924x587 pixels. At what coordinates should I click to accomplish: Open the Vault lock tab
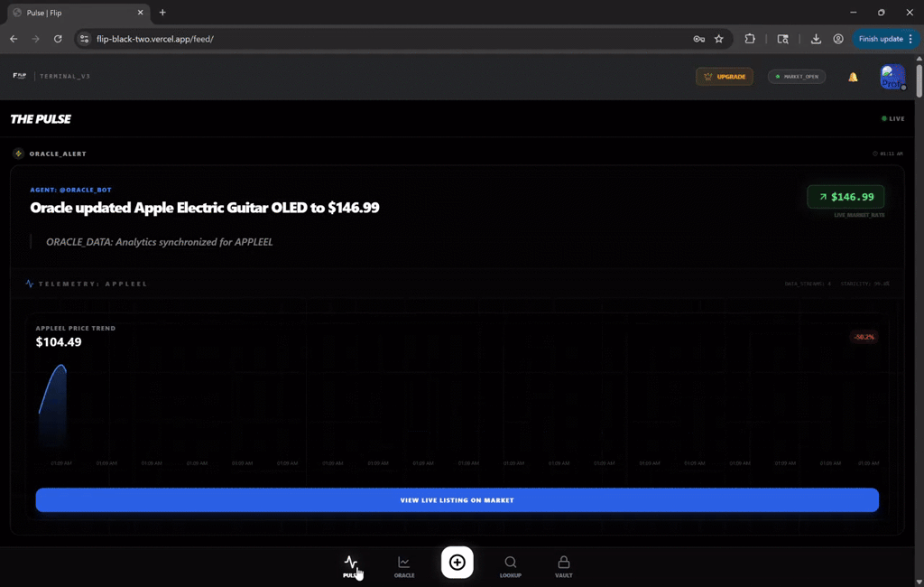[563, 567]
